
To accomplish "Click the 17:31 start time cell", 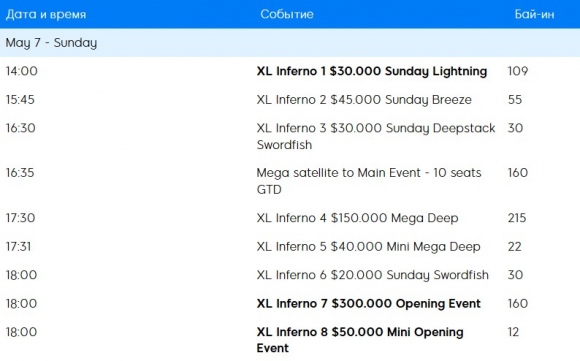I will tap(18, 246).
